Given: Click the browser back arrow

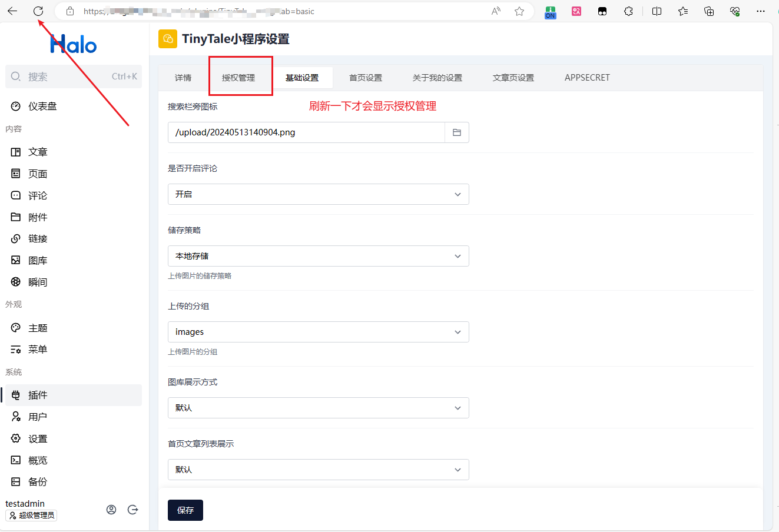Looking at the screenshot, I should click(12, 11).
